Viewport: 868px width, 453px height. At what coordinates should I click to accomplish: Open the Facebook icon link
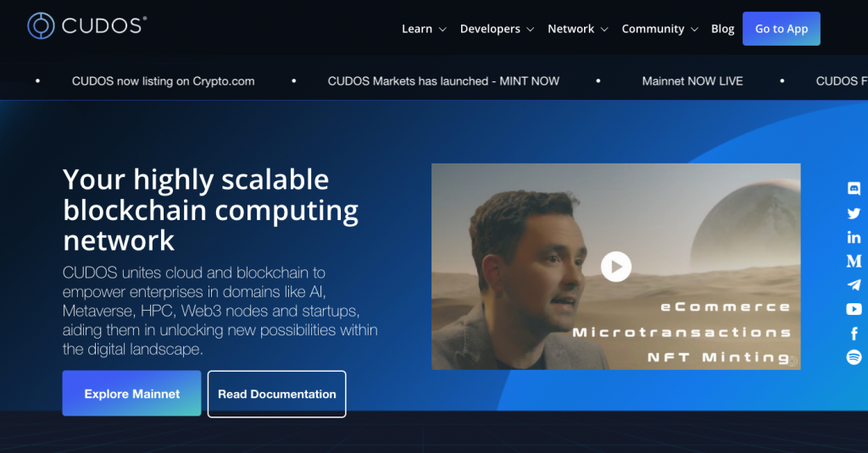coord(854,334)
